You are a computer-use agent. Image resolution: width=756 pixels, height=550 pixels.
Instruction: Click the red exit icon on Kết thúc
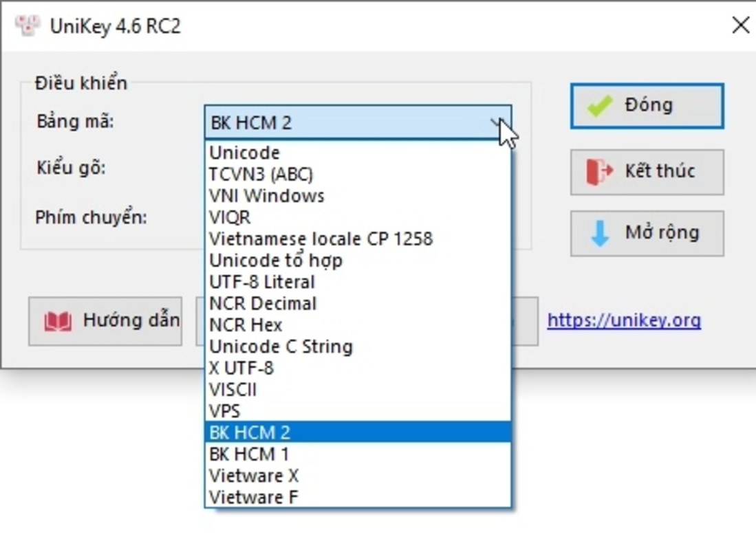coord(600,172)
